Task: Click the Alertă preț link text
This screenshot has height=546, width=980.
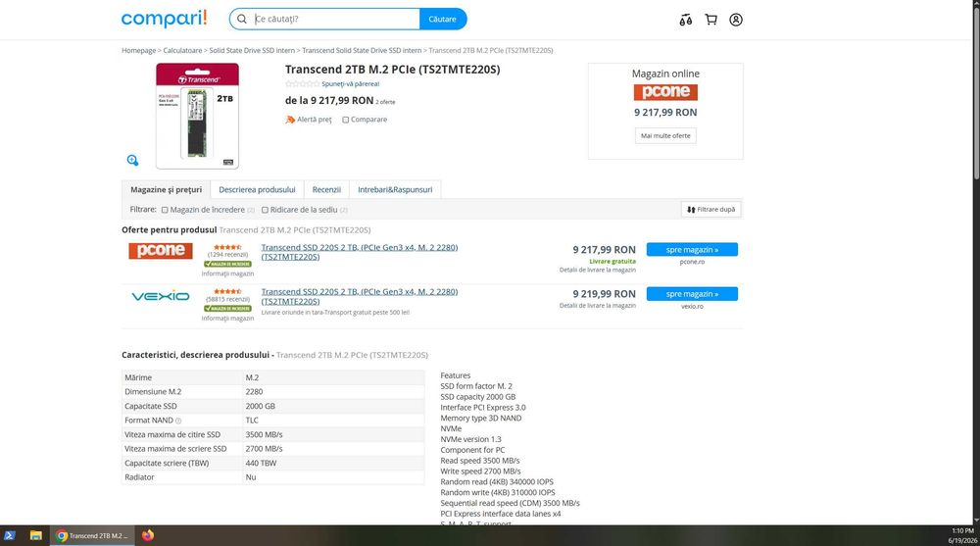Action: (315, 120)
